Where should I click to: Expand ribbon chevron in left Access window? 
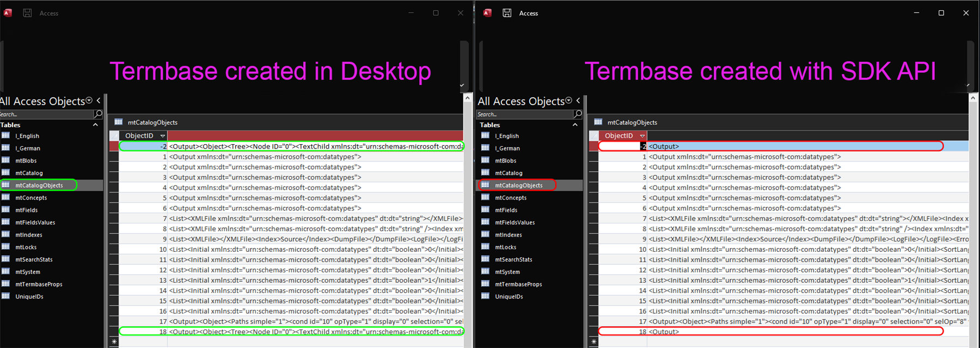[462, 85]
